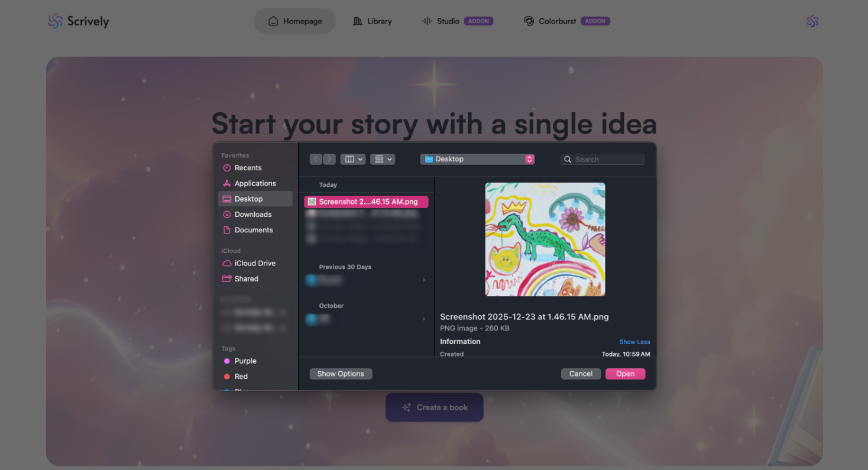
Task: Go back with the left chevron button
Action: (x=316, y=159)
